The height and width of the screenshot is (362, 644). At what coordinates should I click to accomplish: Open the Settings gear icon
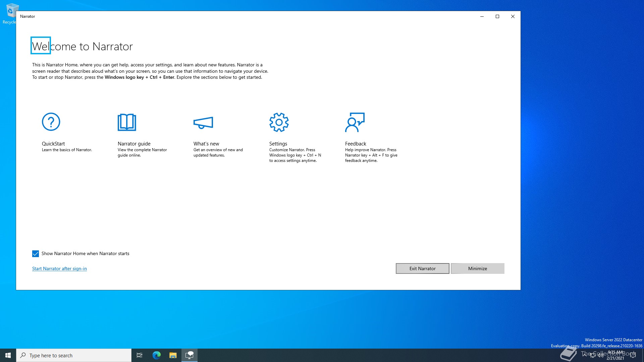(279, 122)
